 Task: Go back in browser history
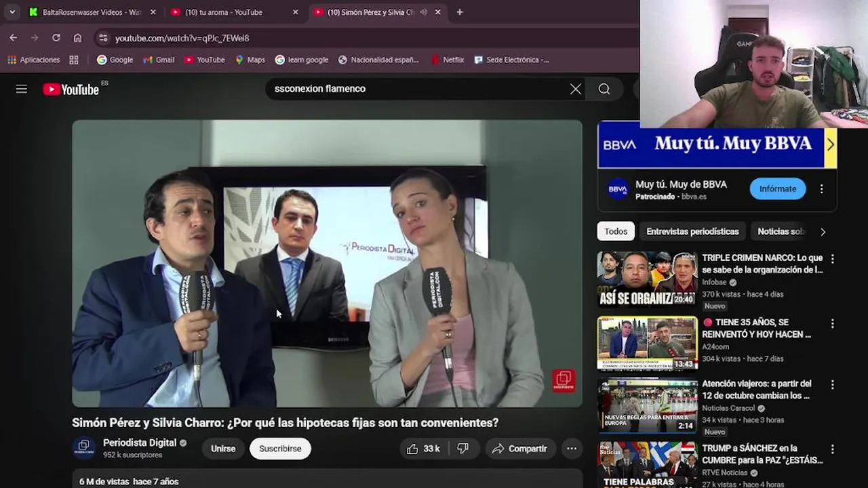pos(13,38)
